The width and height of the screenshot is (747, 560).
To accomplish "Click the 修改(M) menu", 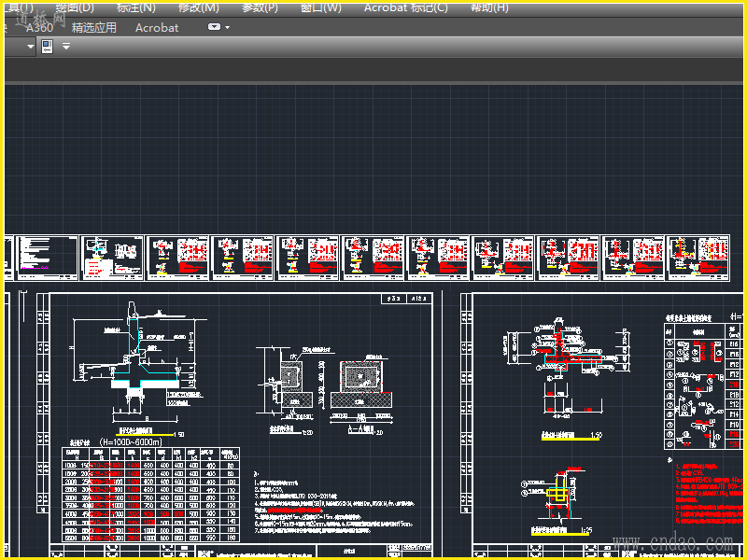I will click(x=198, y=7).
